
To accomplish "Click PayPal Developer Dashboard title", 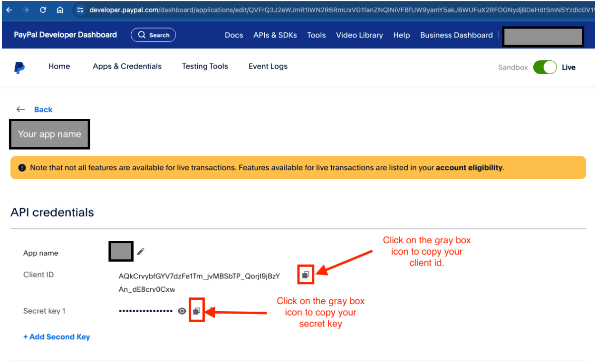I will 65,35.
